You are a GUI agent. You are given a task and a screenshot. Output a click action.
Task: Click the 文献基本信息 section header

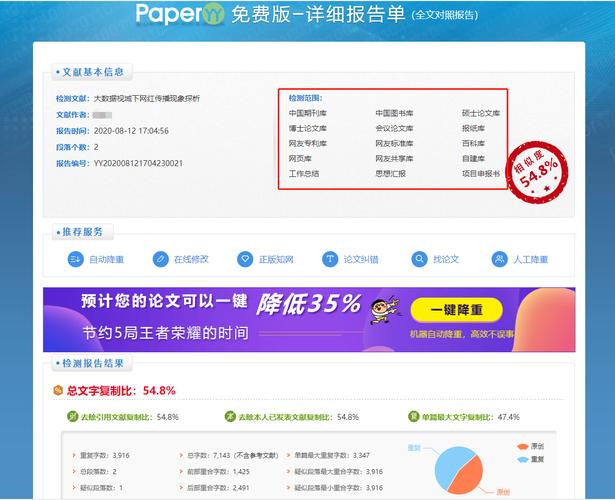pos(93,72)
